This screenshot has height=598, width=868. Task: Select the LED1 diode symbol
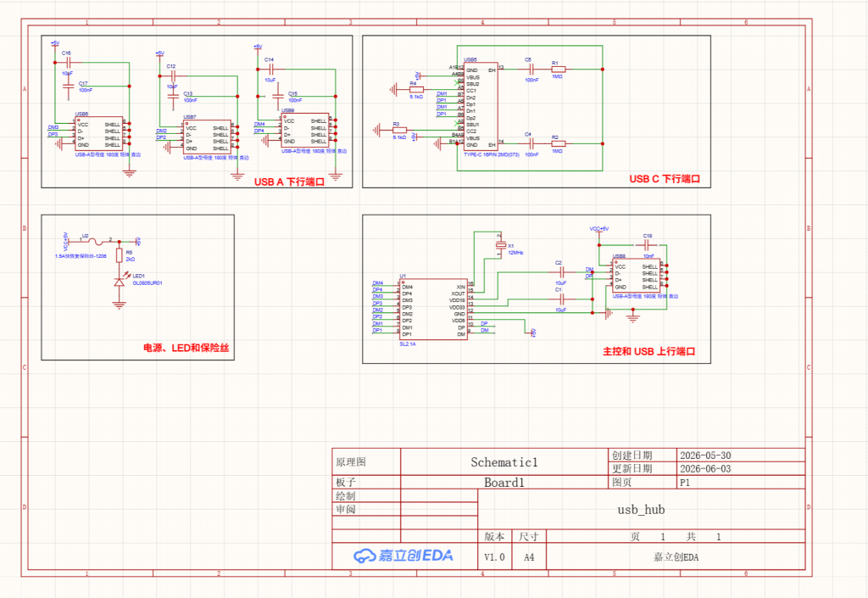pyautogui.click(x=119, y=282)
